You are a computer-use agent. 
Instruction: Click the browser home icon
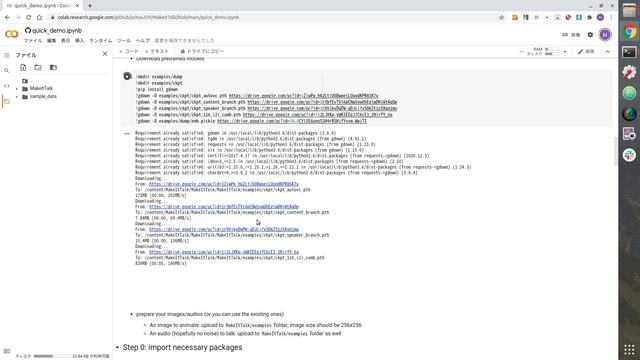[x=39, y=17]
